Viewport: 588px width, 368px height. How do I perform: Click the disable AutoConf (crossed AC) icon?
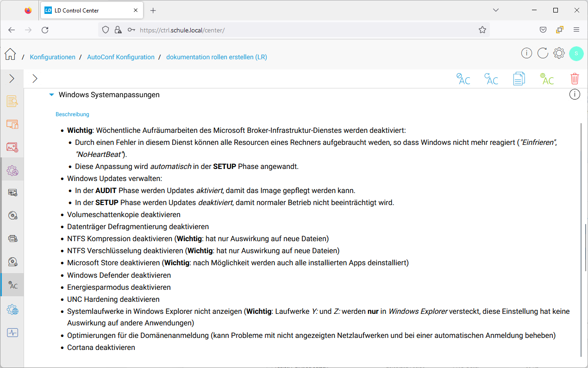point(463,79)
